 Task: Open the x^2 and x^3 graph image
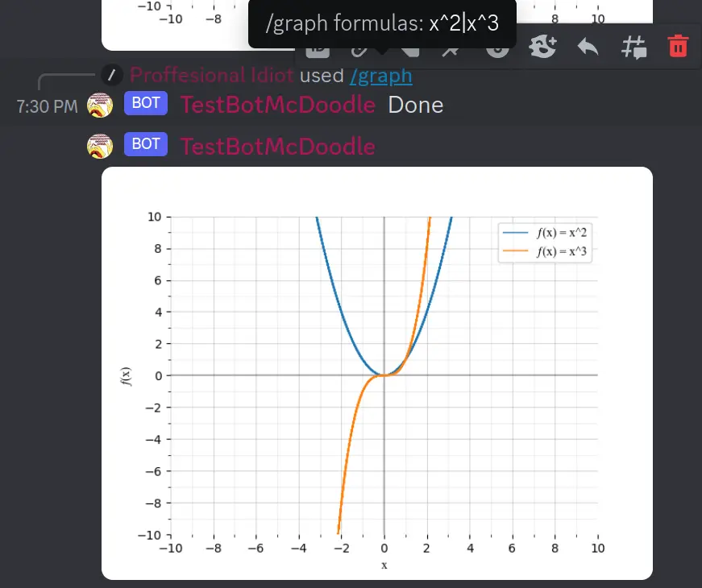376,372
